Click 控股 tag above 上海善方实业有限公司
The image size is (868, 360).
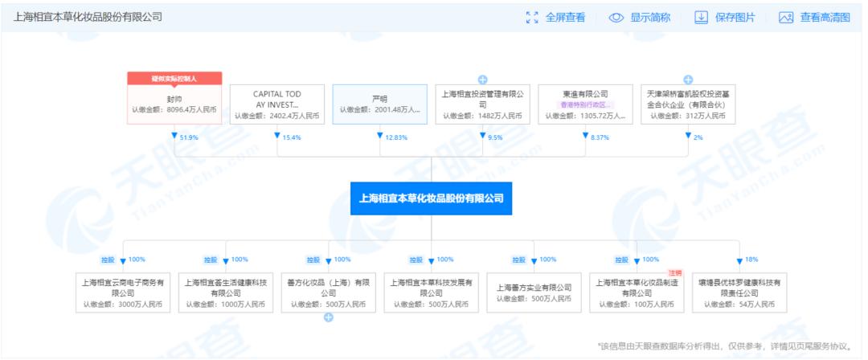click(x=518, y=260)
